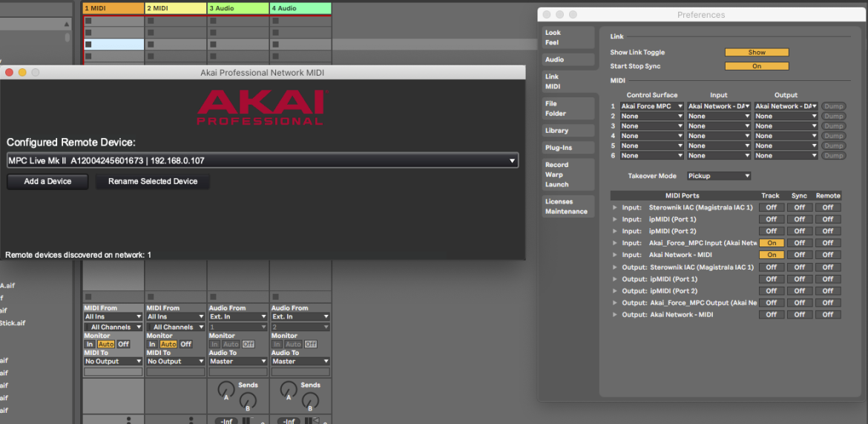The height and width of the screenshot is (424, 868).
Task: Toggle Track for Output Akai Network - MIDI
Action: pyautogui.click(x=771, y=315)
